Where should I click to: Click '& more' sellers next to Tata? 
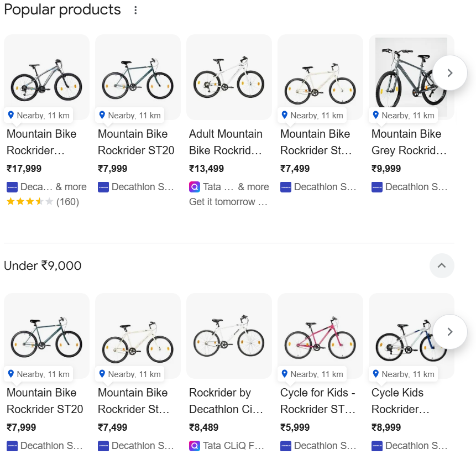tap(253, 187)
